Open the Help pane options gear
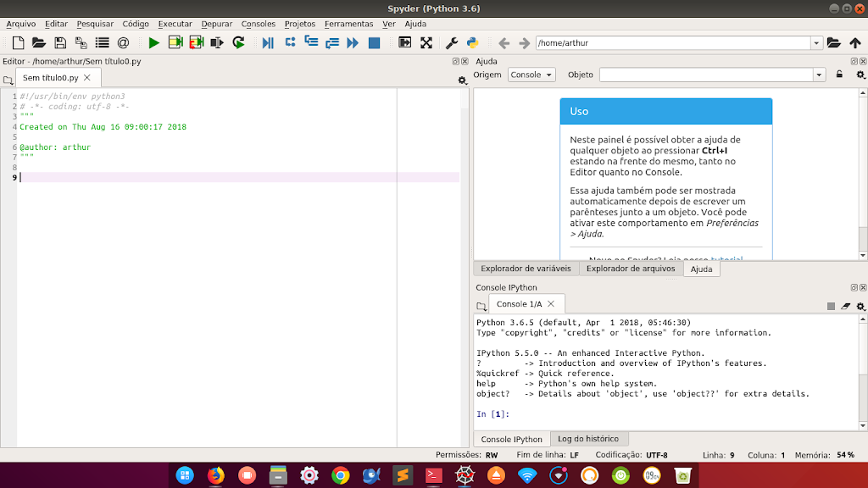The image size is (868, 488). point(860,75)
